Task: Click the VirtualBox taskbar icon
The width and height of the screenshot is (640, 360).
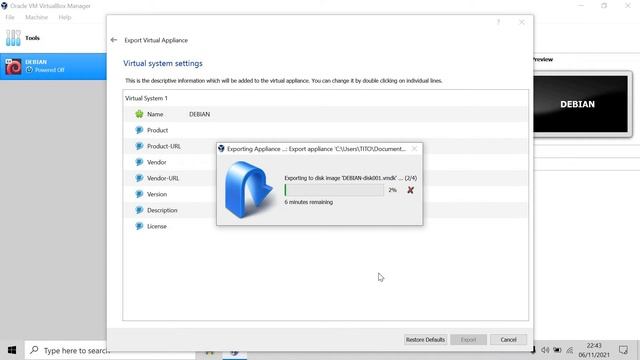Action: click(x=234, y=354)
